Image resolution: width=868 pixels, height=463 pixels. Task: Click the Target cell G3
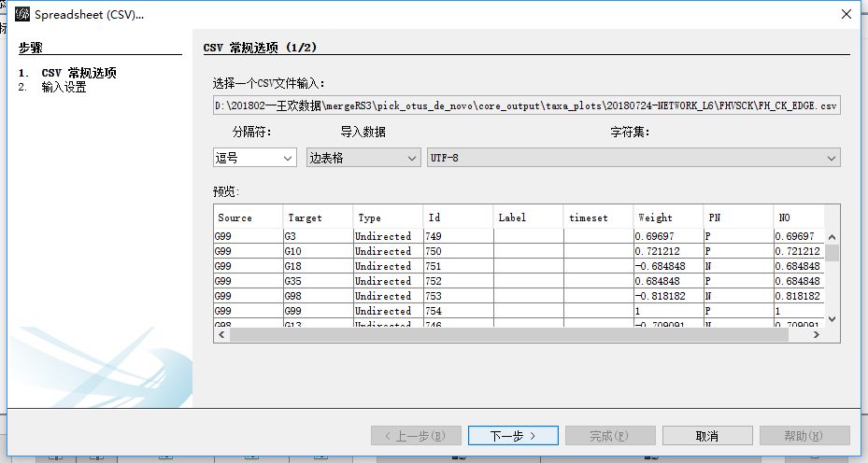(x=319, y=236)
